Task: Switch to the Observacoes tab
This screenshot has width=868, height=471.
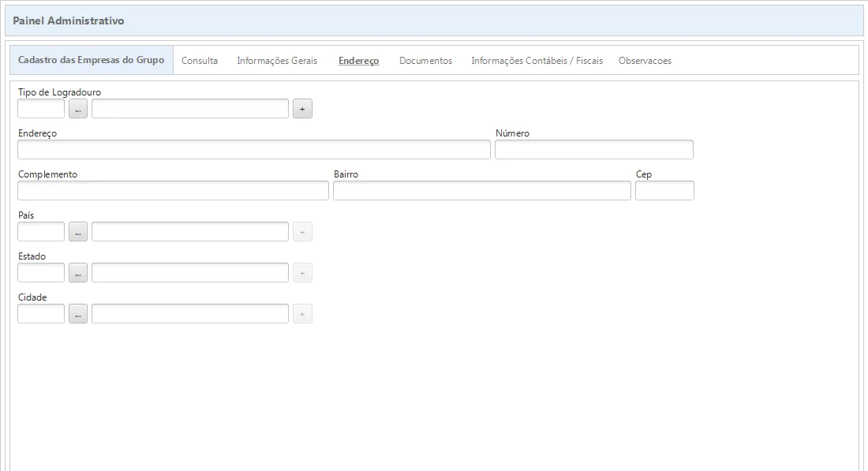Action: point(645,60)
